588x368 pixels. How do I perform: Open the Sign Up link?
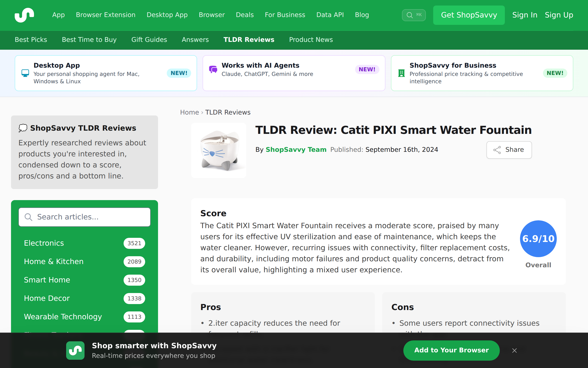[559, 15]
